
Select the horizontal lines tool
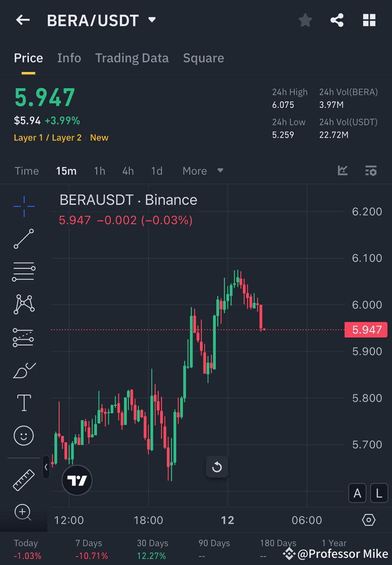click(24, 272)
